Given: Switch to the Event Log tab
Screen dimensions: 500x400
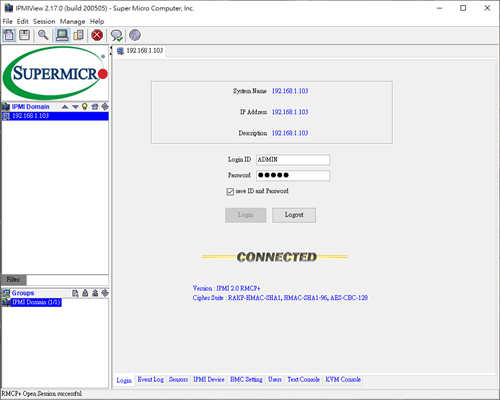Looking at the screenshot, I should click(151, 379).
